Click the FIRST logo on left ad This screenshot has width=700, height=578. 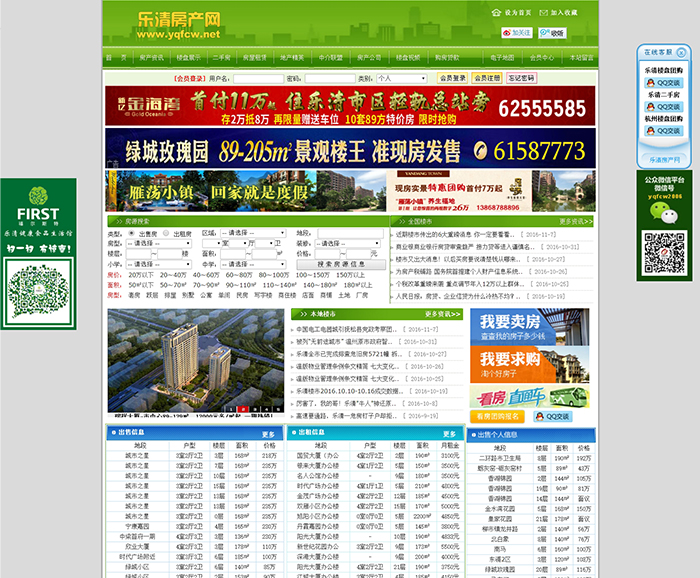tap(38, 207)
